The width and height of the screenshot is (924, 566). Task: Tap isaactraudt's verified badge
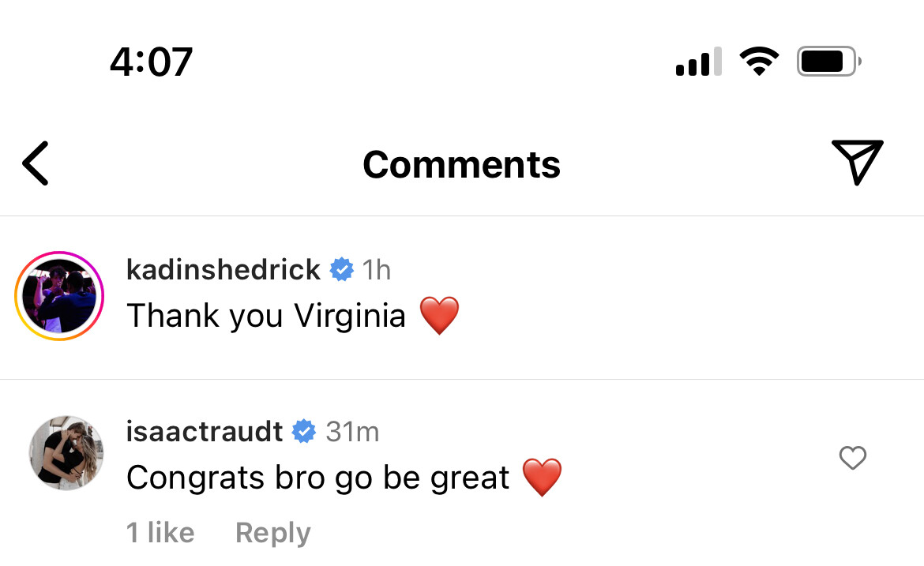(x=304, y=432)
